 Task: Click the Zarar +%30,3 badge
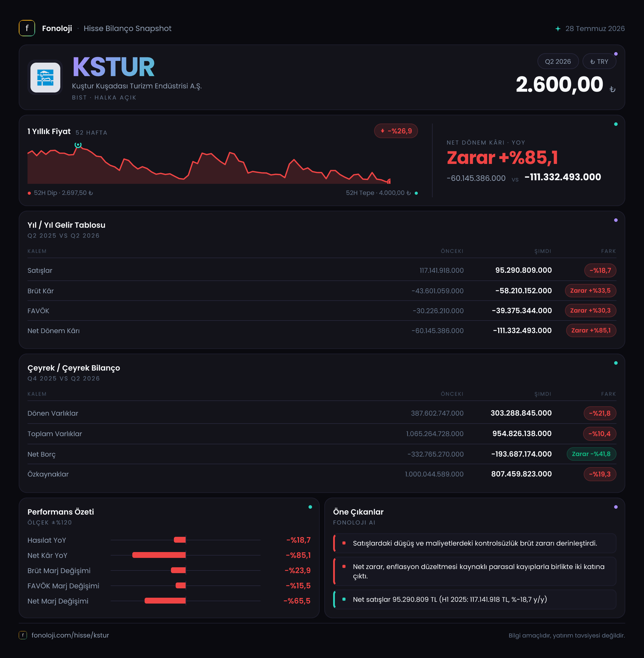pos(590,311)
